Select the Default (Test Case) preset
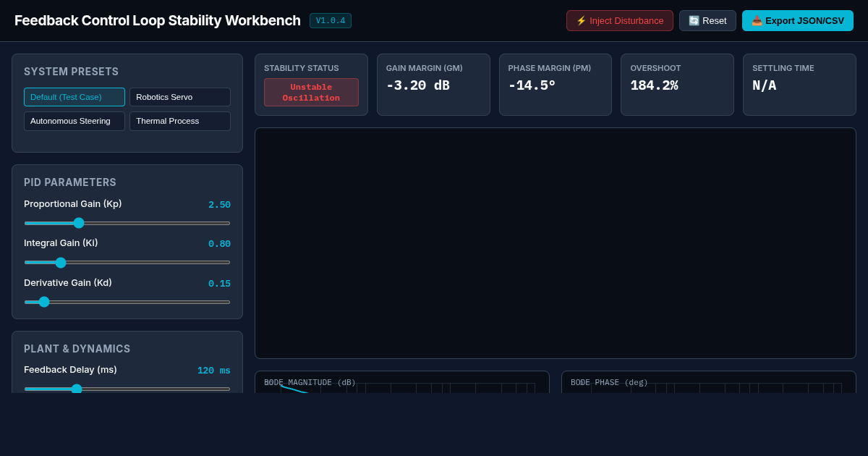868x456 pixels. [75, 97]
